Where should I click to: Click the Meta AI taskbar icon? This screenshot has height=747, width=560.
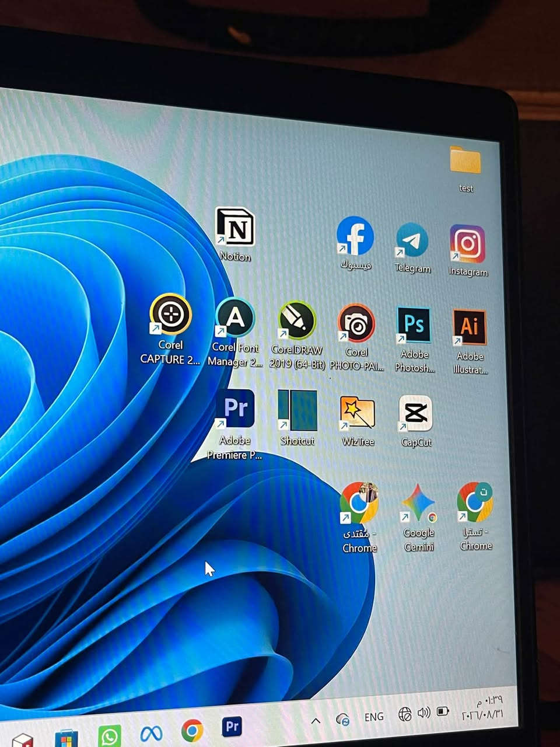pyautogui.click(x=151, y=732)
